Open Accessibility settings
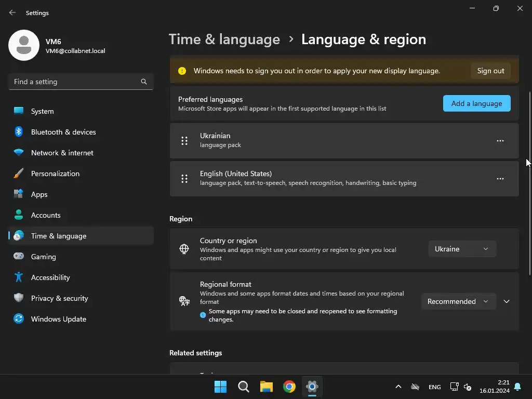The height and width of the screenshot is (399, 532). pos(81,277)
